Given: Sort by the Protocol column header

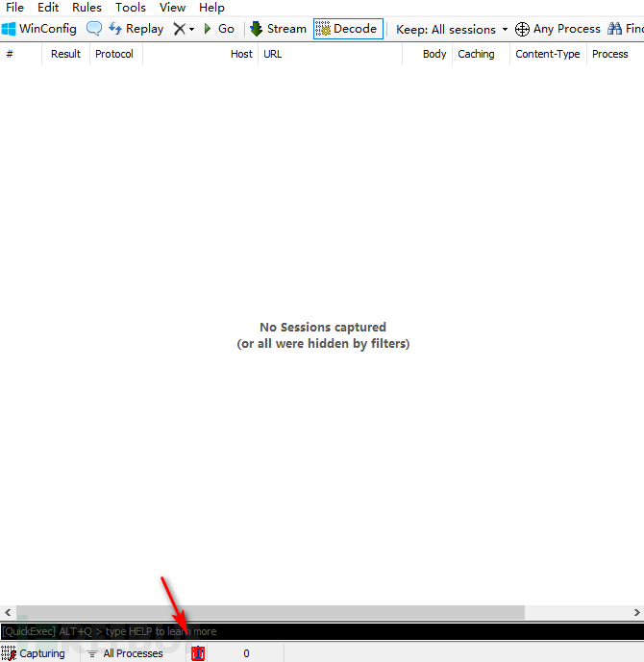Looking at the screenshot, I should tap(115, 54).
